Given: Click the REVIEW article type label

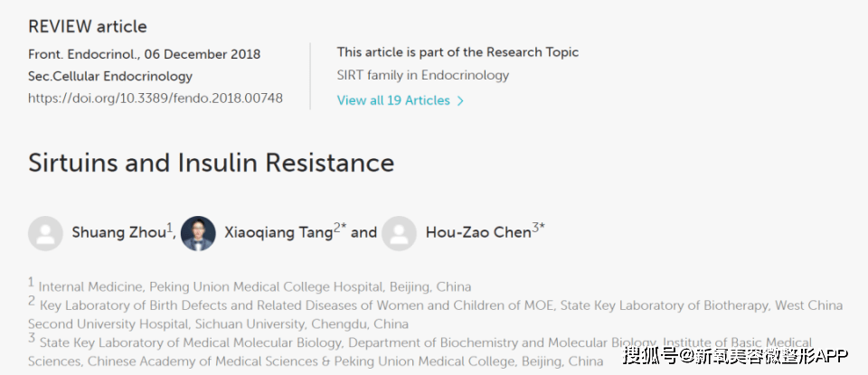Looking at the screenshot, I should coord(88,26).
